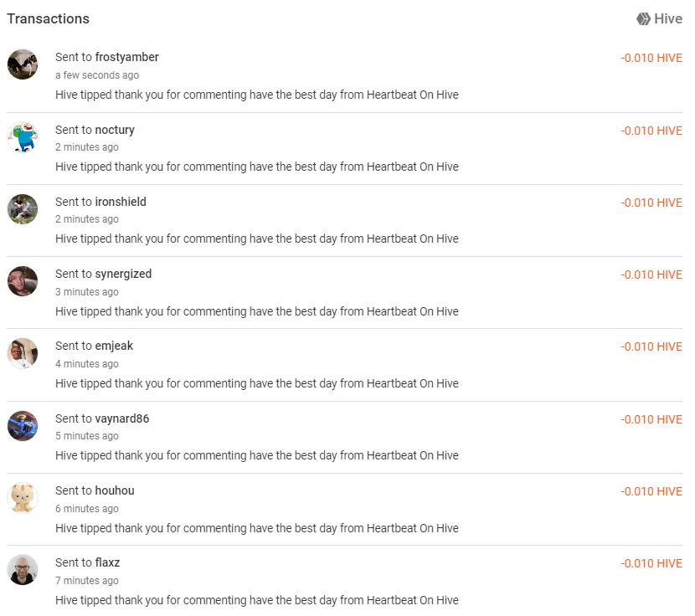This screenshot has width=695, height=616.
Task: Open houhou's cat avatar
Action: click(23, 498)
